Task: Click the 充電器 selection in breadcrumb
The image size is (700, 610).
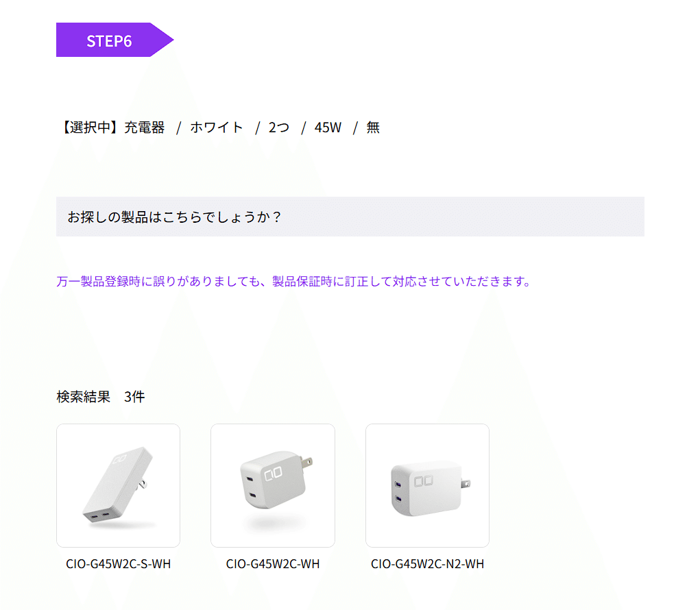Action: (144, 127)
